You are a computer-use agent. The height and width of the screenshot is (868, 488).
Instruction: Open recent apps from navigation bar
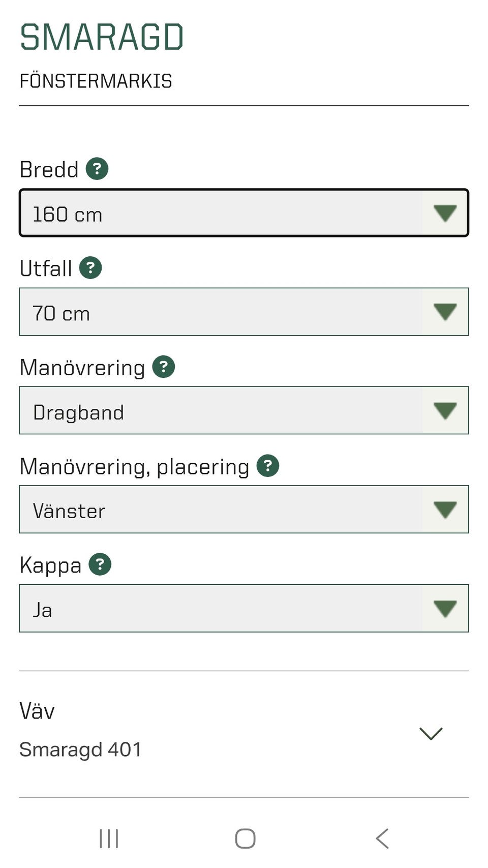coord(109,839)
